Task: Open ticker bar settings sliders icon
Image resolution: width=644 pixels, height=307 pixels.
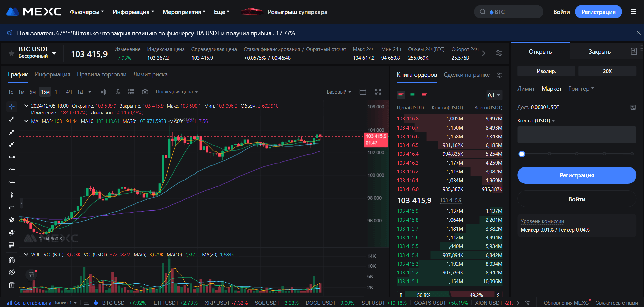Action: pyautogui.click(x=499, y=53)
